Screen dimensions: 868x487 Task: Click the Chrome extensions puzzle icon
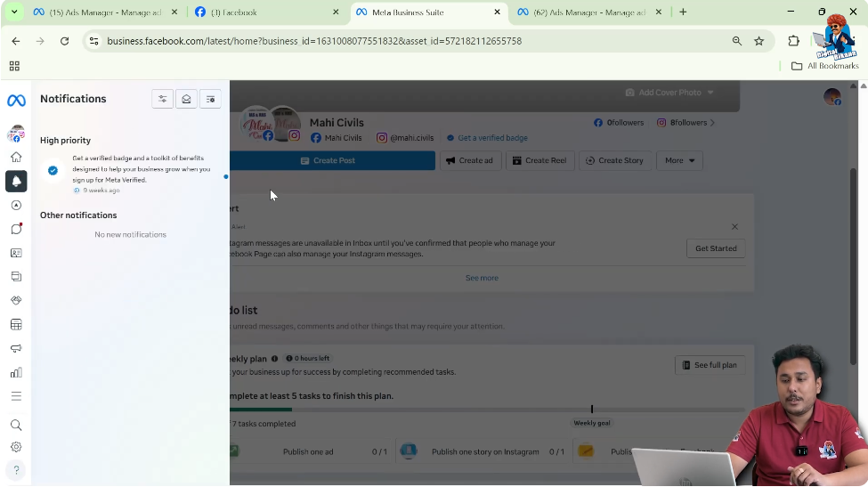coord(794,41)
